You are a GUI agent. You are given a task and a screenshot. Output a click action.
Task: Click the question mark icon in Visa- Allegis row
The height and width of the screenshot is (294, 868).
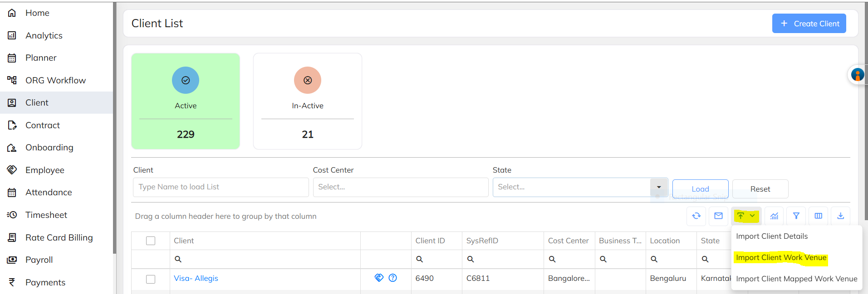tap(393, 278)
